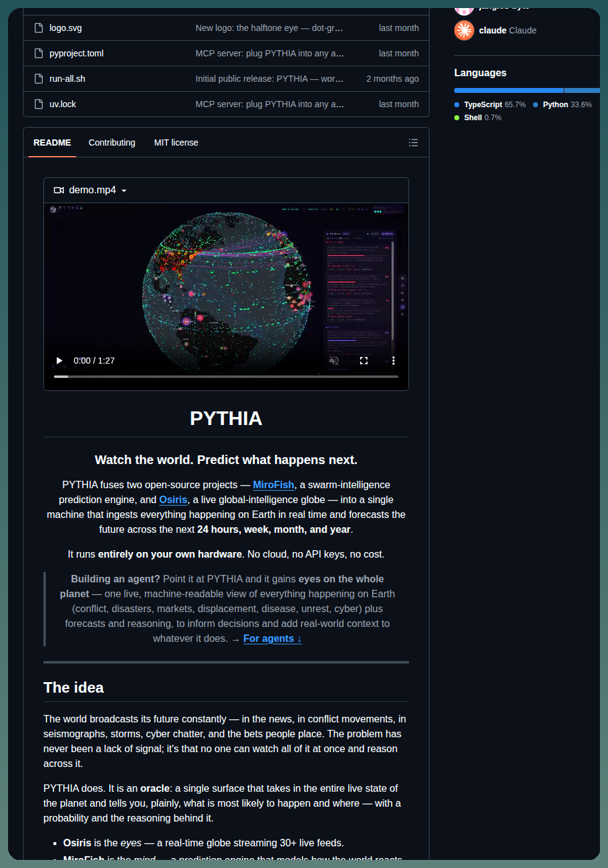Enter fullscreen for demo video
This screenshot has width=608, height=868.
coord(364,361)
